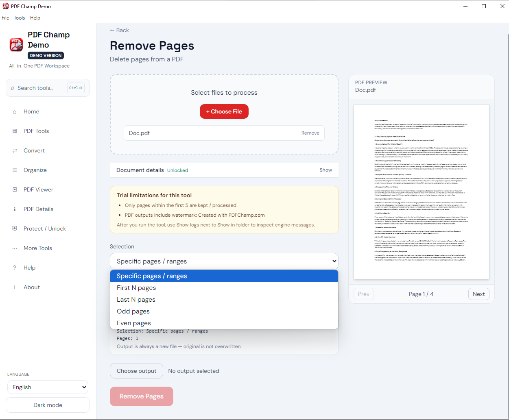Choose Odd pages option

point(224,311)
